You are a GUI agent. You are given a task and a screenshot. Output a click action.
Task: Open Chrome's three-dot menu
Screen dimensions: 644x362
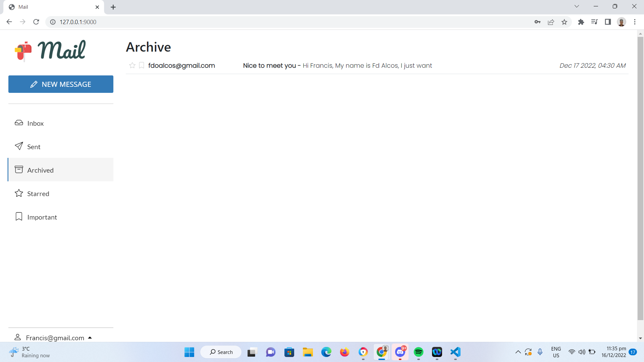635,22
